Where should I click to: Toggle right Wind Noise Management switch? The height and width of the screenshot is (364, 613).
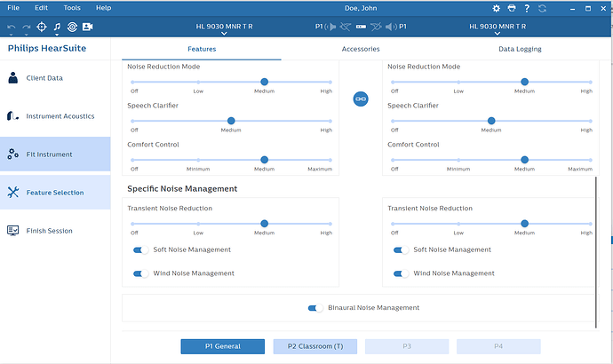click(x=401, y=273)
